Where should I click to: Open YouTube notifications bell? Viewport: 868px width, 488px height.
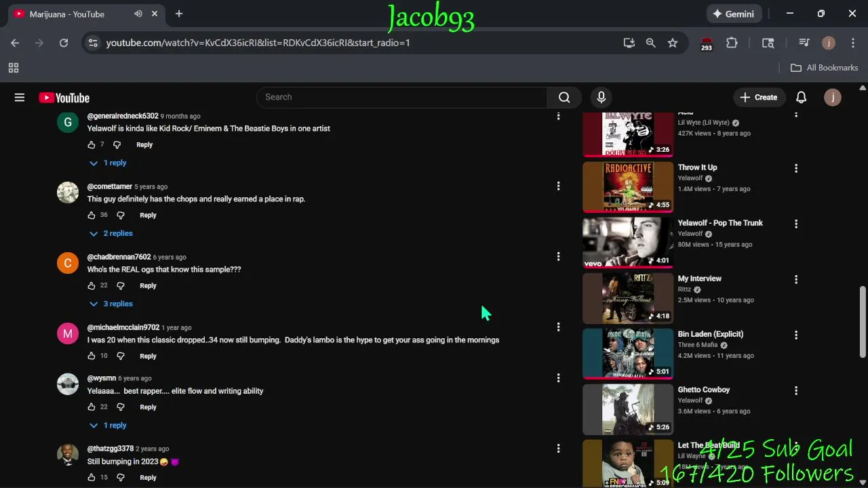801,98
